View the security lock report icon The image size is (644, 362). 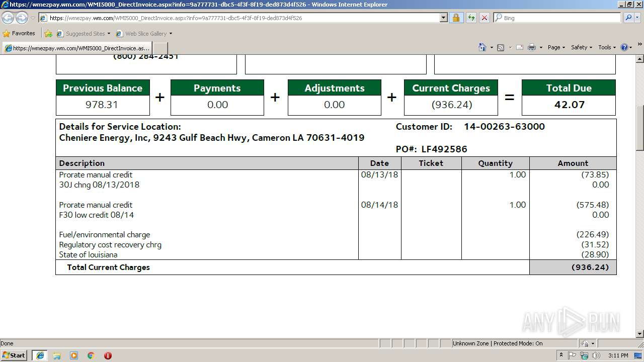tap(456, 18)
